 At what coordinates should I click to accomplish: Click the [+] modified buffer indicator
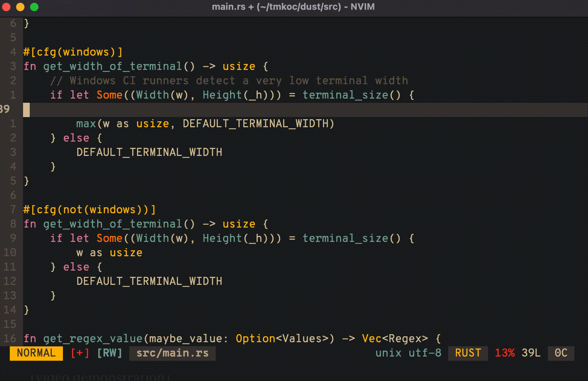click(x=79, y=353)
